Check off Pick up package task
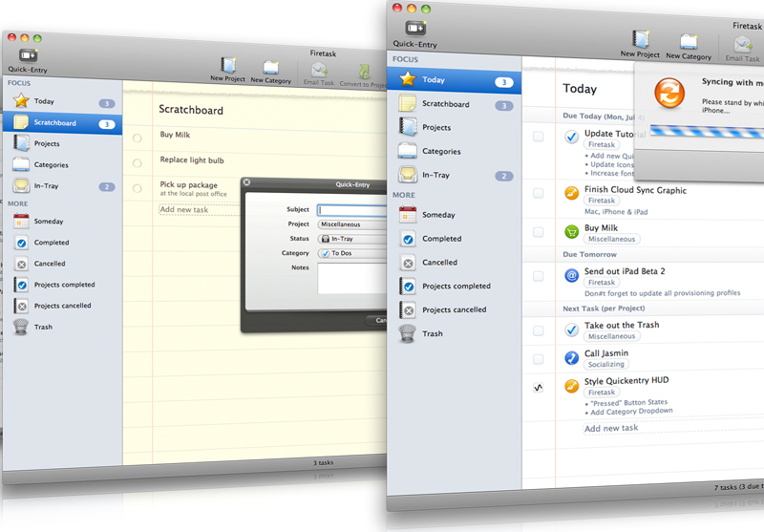764x532 pixels. point(138,188)
